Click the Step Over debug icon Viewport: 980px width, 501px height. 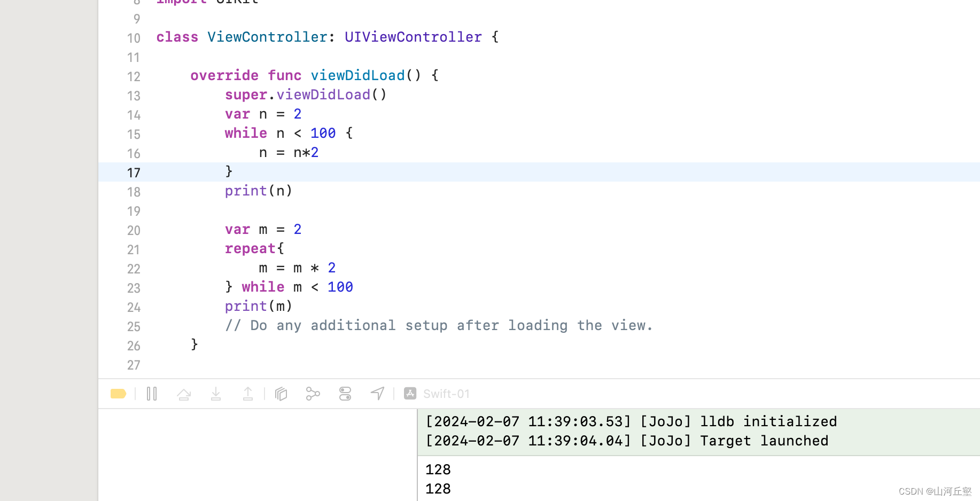pos(184,394)
